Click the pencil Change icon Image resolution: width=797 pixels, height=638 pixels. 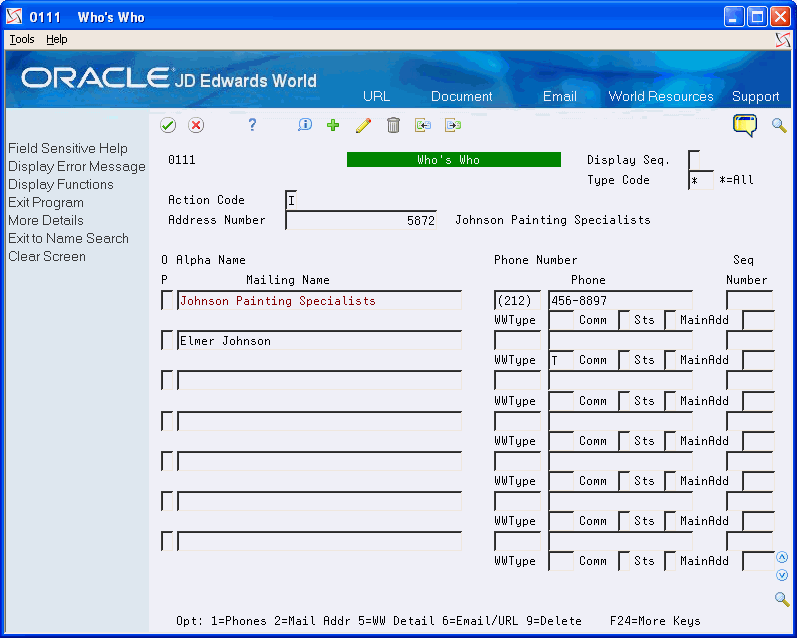pyautogui.click(x=363, y=125)
